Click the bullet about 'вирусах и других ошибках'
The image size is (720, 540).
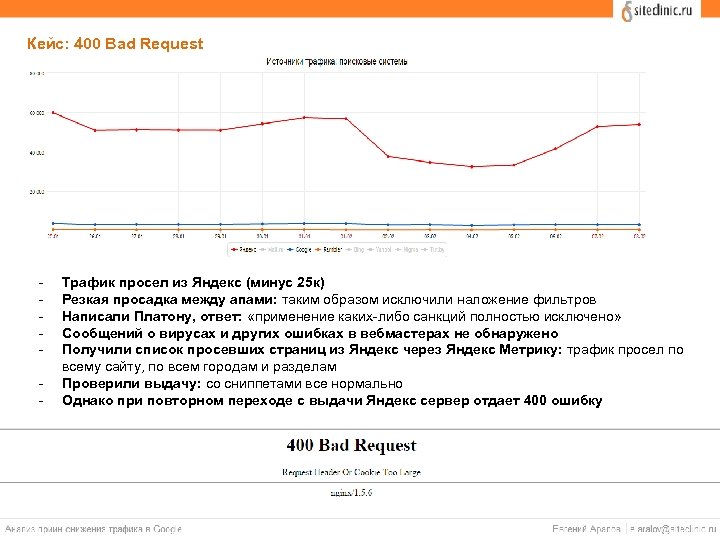pos(310,333)
